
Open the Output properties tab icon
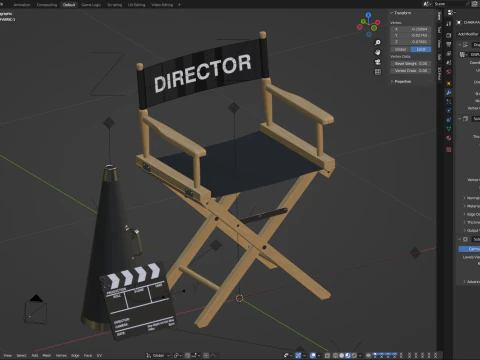tap(449, 44)
